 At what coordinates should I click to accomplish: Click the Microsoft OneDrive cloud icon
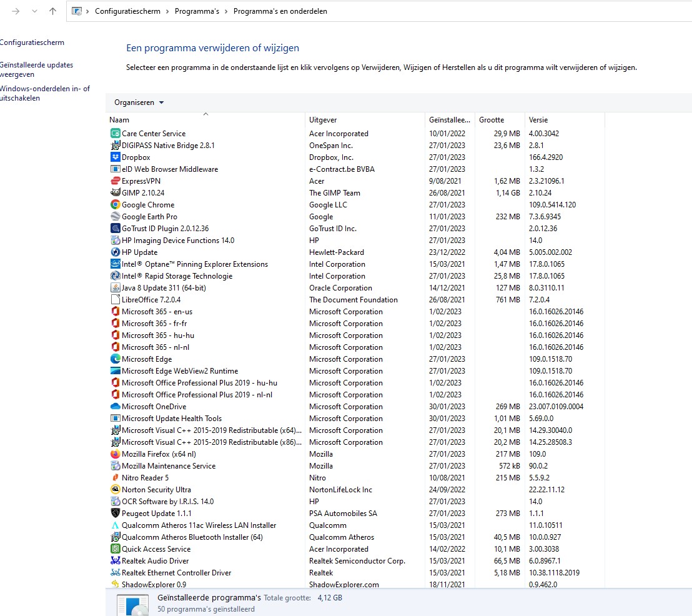click(x=115, y=406)
